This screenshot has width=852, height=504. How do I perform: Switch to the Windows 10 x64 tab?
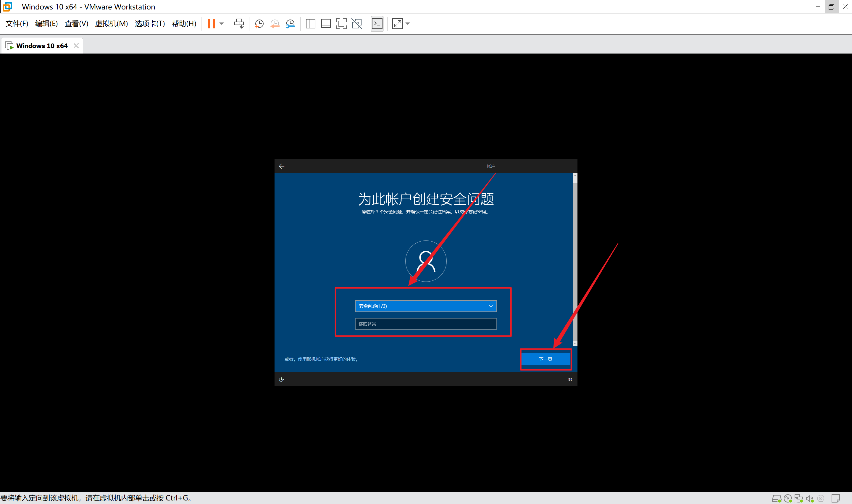[41, 46]
